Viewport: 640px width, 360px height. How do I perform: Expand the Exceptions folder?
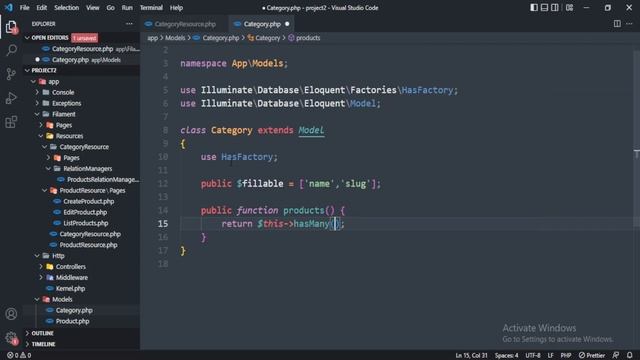click(x=66, y=103)
